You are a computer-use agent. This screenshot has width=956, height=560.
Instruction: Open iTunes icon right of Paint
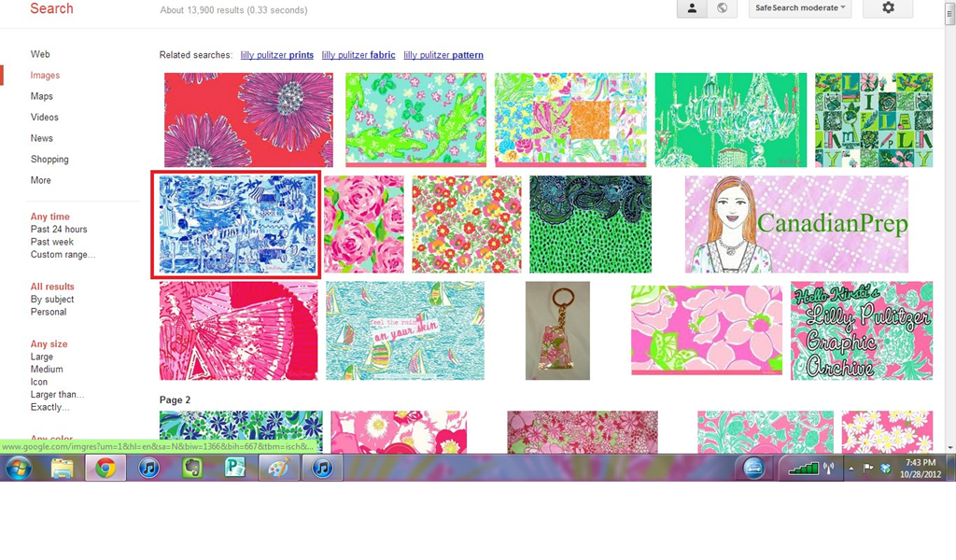point(322,468)
